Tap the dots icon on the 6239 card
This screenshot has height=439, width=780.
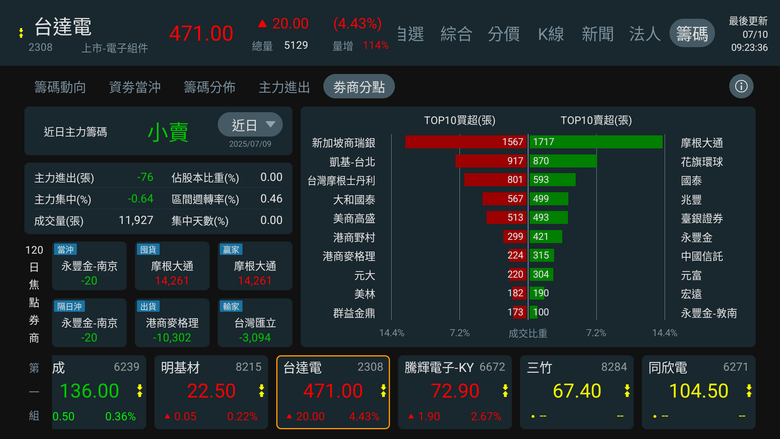(140, 391)
